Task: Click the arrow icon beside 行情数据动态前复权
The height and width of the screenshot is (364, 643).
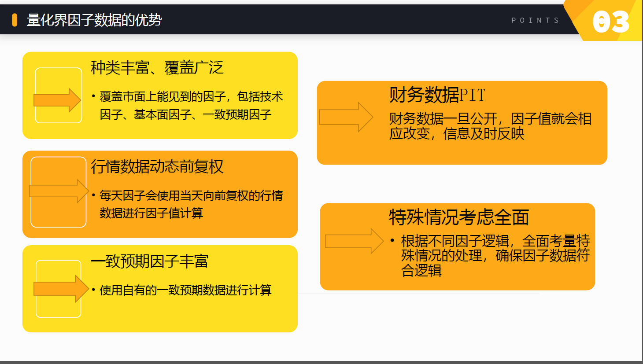Action: coord(59,191)
